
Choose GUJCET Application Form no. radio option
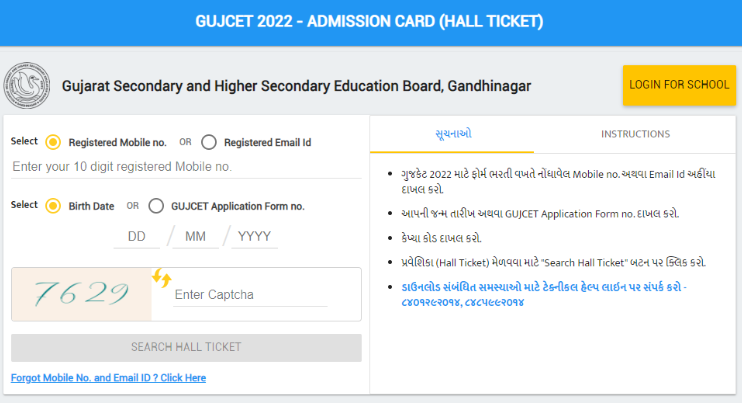[156, 206]
